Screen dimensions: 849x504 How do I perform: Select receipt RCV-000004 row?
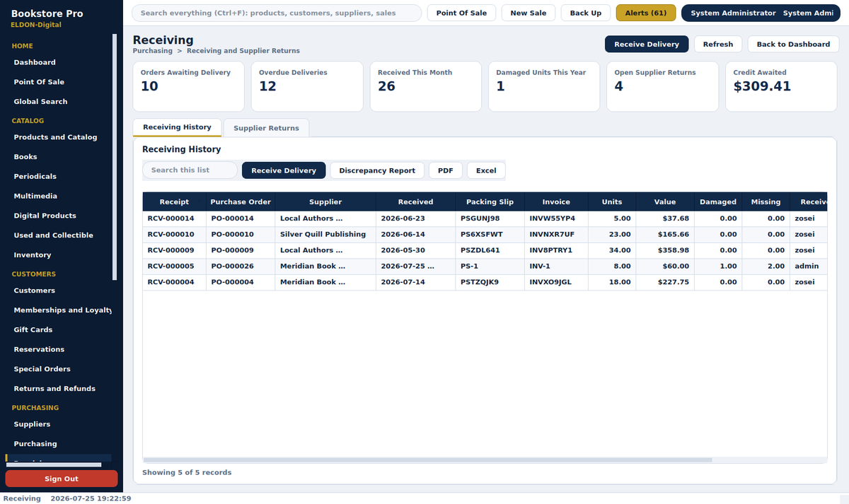(x=485, y=282)
